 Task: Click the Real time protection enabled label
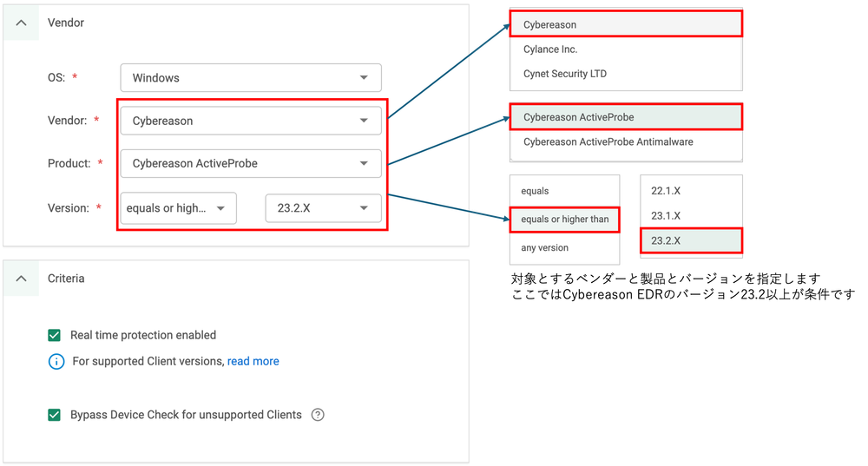click(143, 335)
